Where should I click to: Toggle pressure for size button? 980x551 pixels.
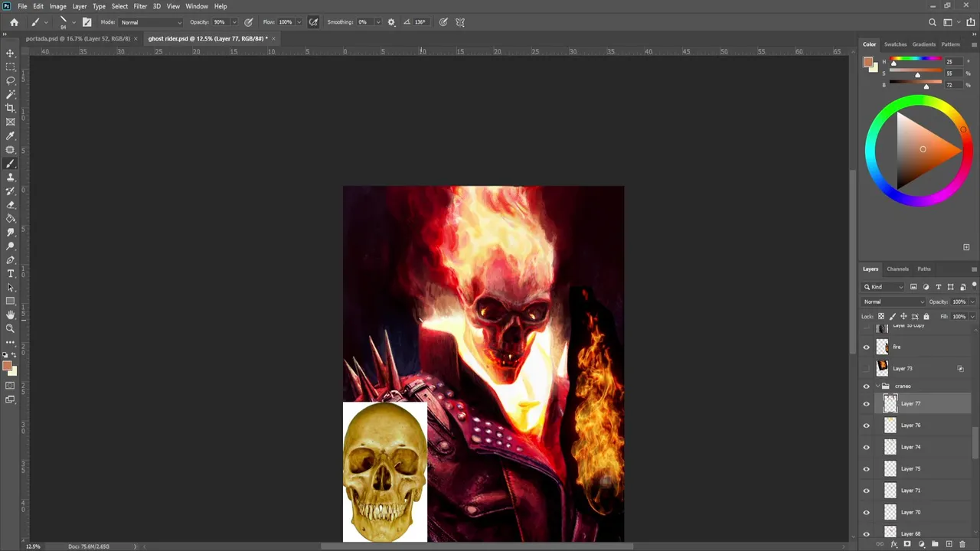(443, 22)
